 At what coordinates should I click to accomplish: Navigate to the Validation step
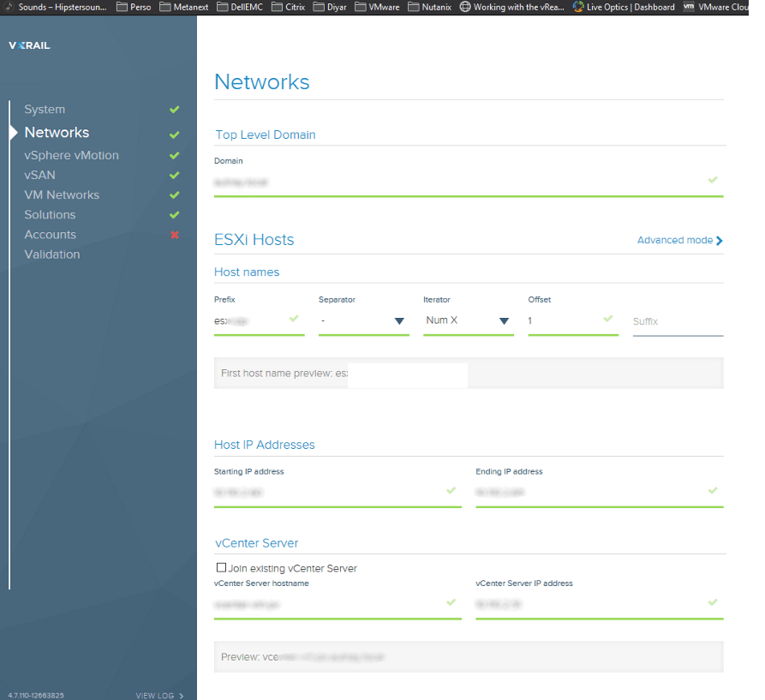coord(51,254)
